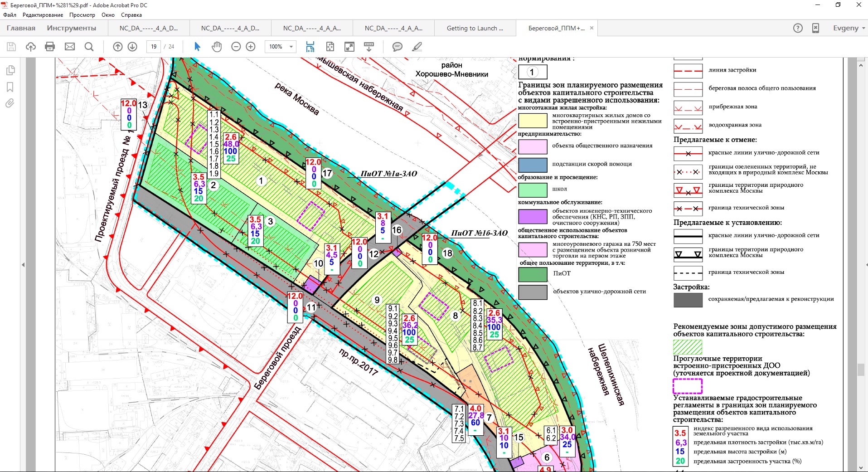The image size is (868, 472).
Task: Switch to the Getting to Launch tab
Action: [475, 28]
